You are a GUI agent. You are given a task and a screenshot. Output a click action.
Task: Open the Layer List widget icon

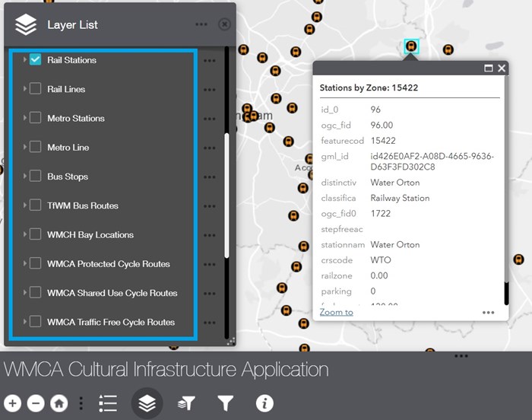tap(147, 403)
